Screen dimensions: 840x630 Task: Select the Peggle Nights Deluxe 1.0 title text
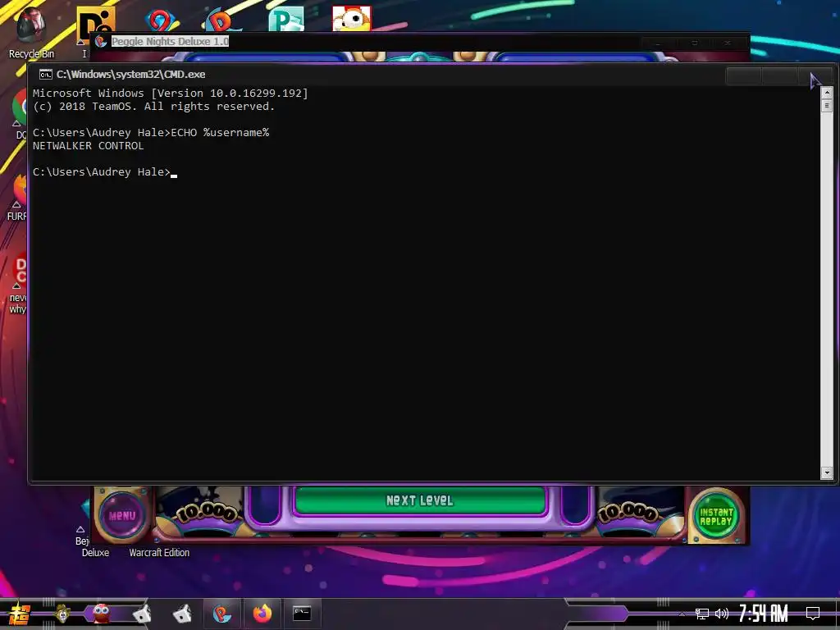170,41
